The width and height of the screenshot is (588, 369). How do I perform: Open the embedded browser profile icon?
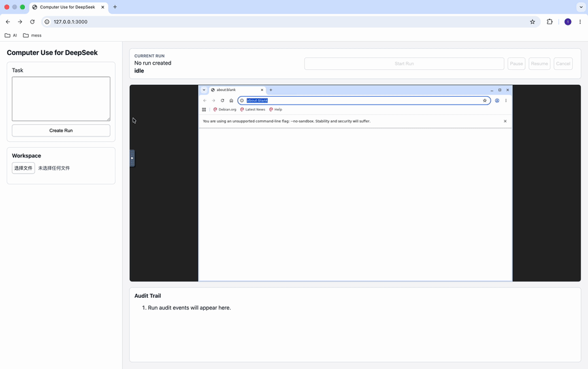(497, 101)
